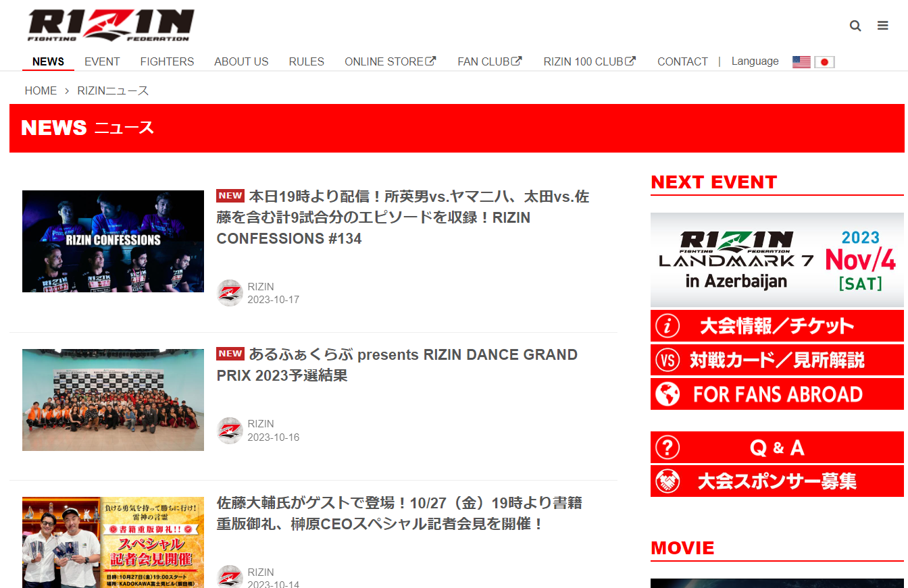Open RIZIN DANCE GRAND PRIX 2023予選結果 headline

[x=397, y=365]
